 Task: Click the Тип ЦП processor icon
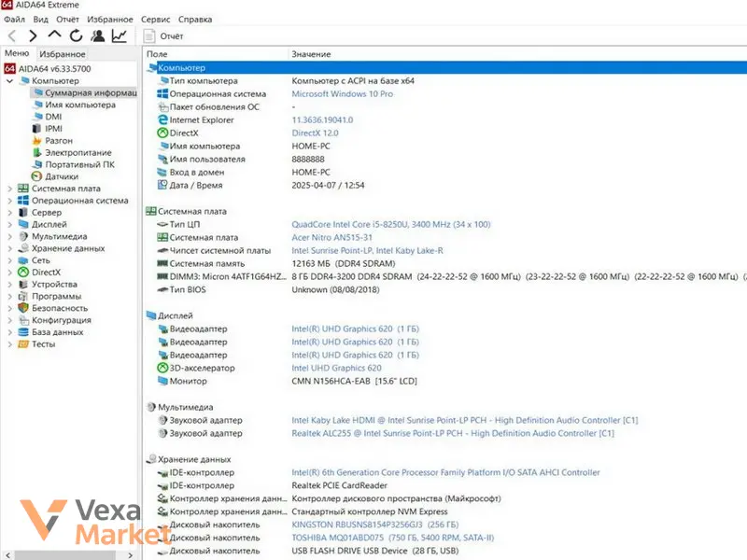pos(162,224)
